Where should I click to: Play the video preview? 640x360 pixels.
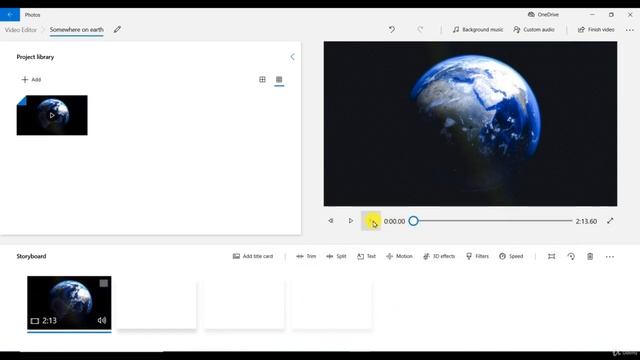click(x=351, y=221)
